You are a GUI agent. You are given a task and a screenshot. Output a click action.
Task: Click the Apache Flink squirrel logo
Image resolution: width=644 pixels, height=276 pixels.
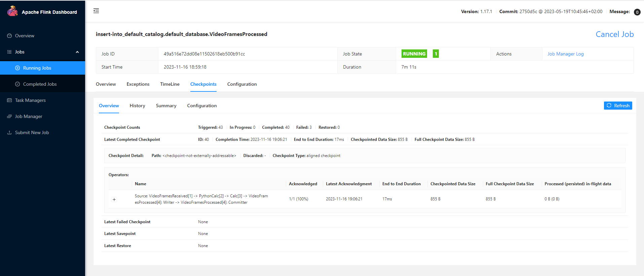[x=12, y=11]
